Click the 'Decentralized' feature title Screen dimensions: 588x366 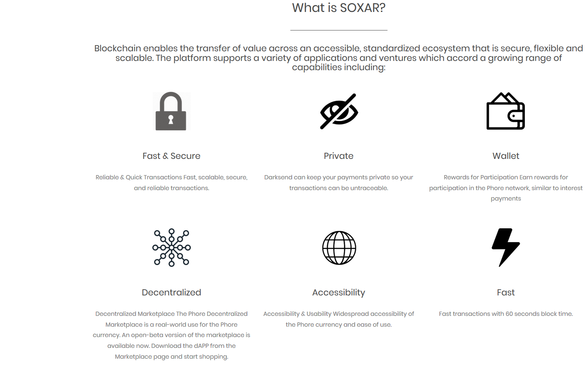172,292
